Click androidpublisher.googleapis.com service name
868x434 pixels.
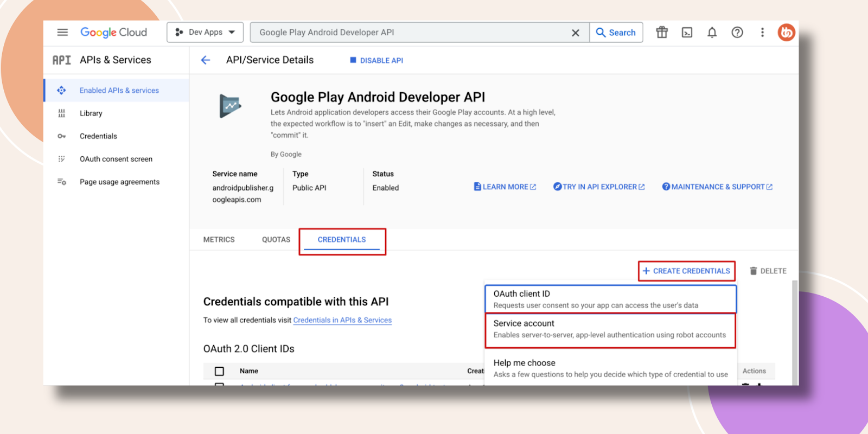pos(242,194)
